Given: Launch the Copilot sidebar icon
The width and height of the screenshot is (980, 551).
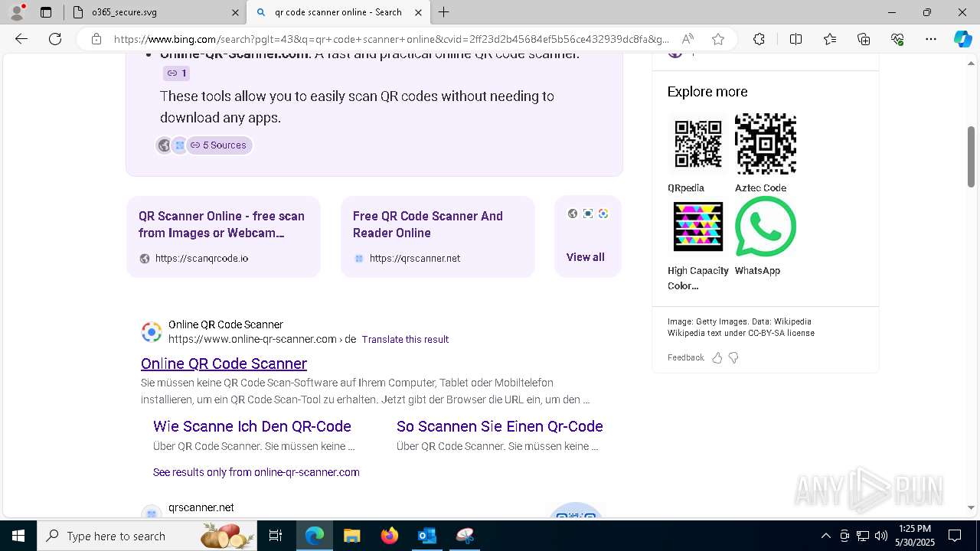Looking at the screenshot, I should 962,39.
